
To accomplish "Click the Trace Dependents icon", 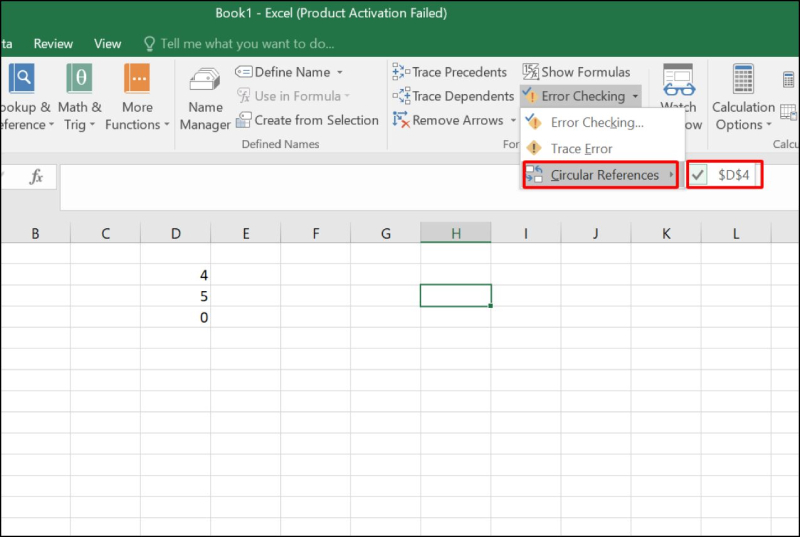I will pos(401,96).
